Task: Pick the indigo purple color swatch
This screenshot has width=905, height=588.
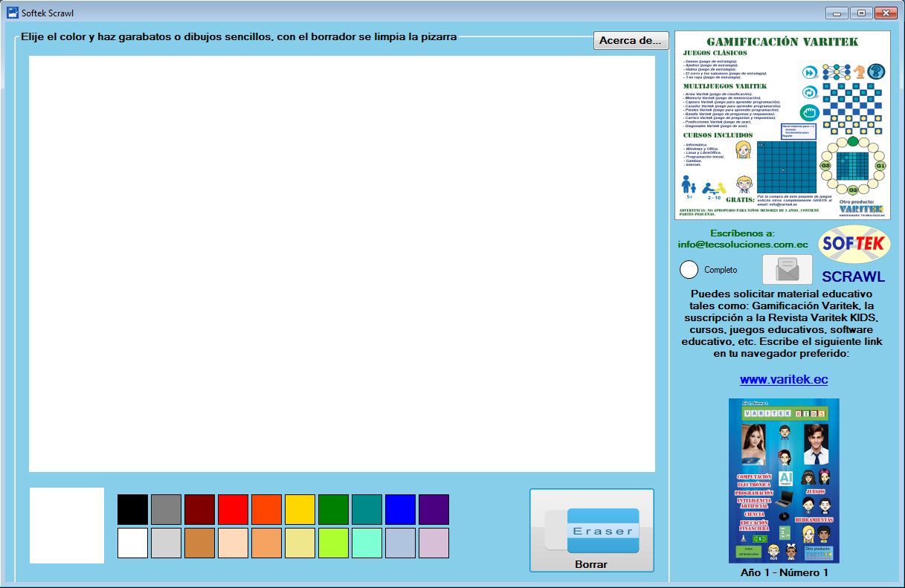Action: tap(434, 509)
